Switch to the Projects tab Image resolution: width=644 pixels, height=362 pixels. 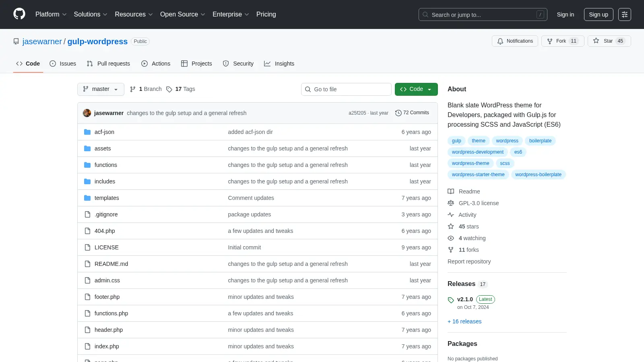point(196,64)
